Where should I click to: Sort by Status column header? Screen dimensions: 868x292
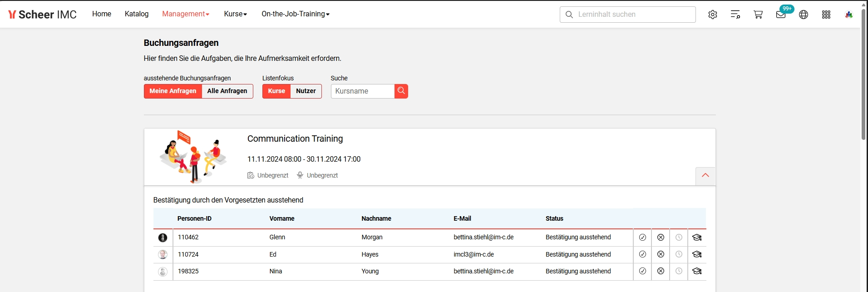tap(554, 219)
